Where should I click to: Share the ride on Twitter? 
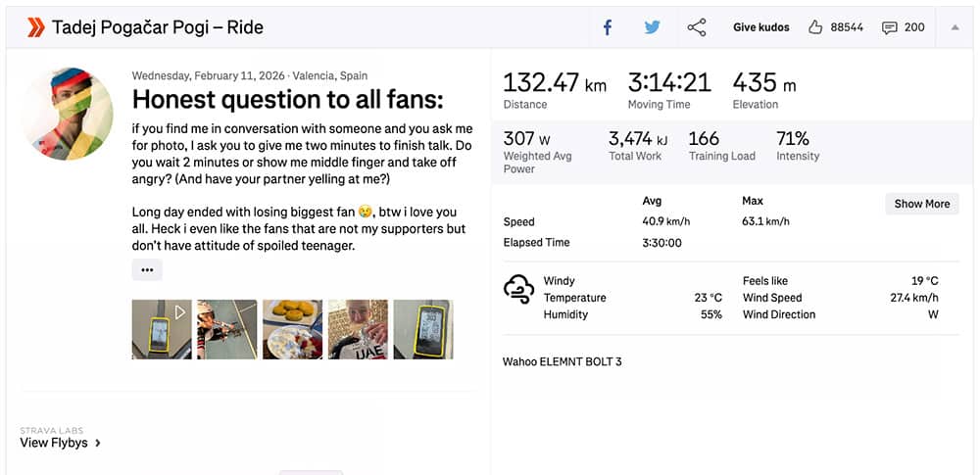tap(652, 27)
